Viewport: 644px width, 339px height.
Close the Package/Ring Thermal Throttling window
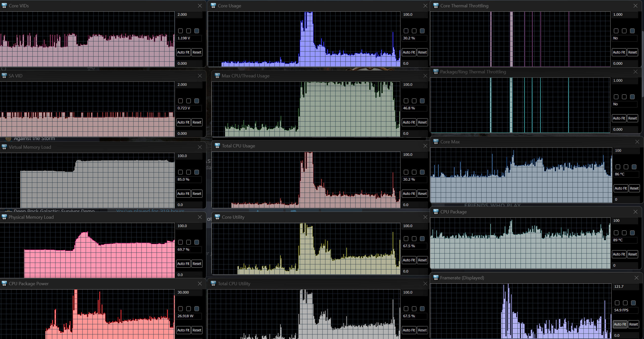pos(635,72)
